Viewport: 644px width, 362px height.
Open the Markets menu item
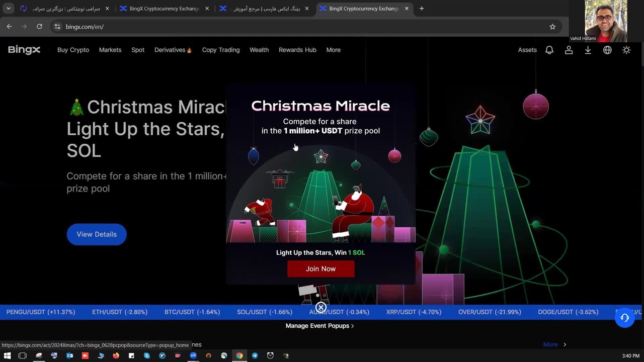pyautogui.click(x=110, y=50)
